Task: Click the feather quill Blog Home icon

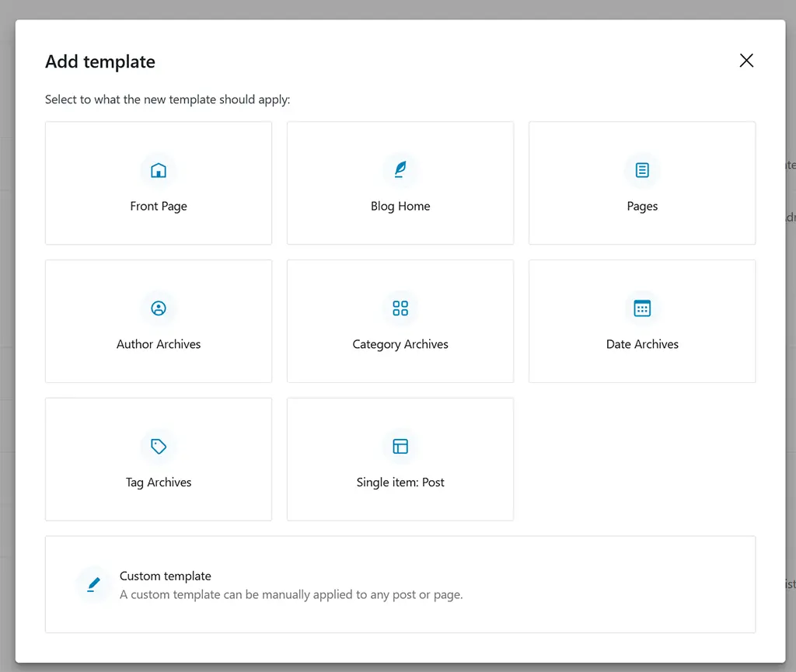Action: click(400, 170)
